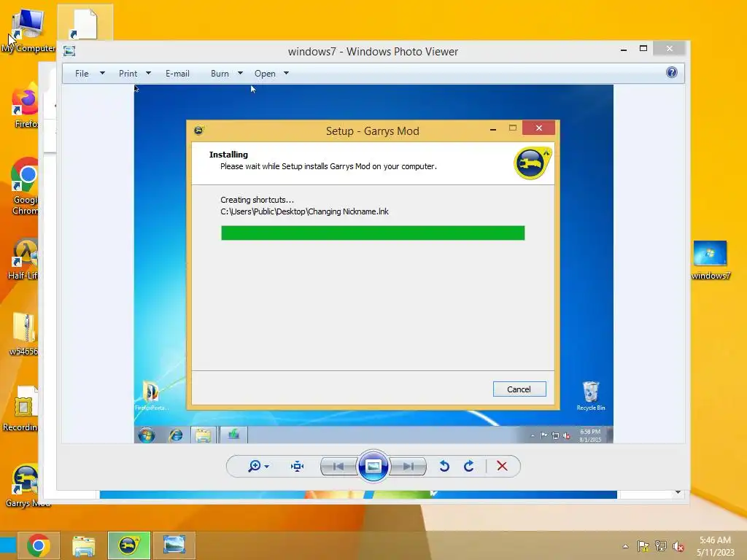
Task: Click the FirefoxPorta... icon in the picture
Action: click(x=151, y=395)
